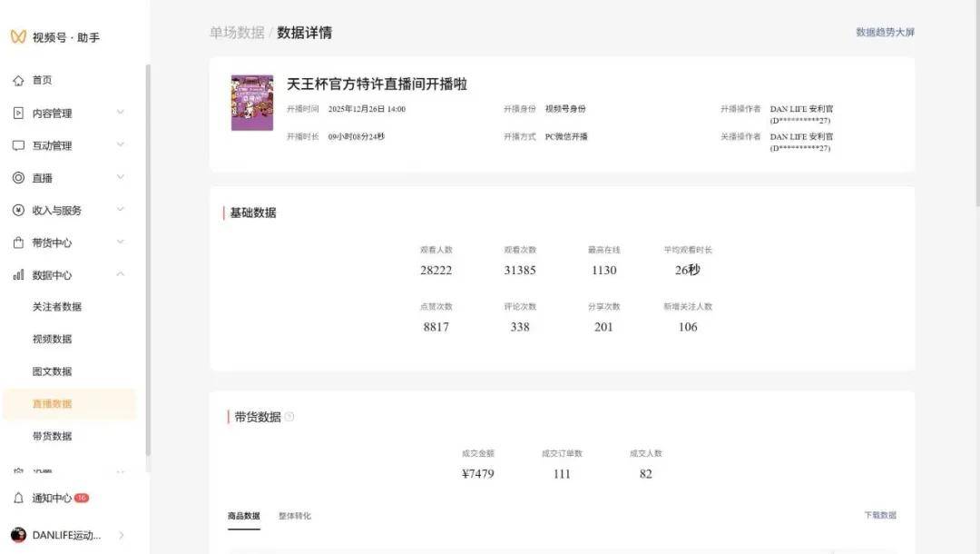The image size is (980, 554).
Task: Switch to the 整体转化 tab
Action: (294, 516)
